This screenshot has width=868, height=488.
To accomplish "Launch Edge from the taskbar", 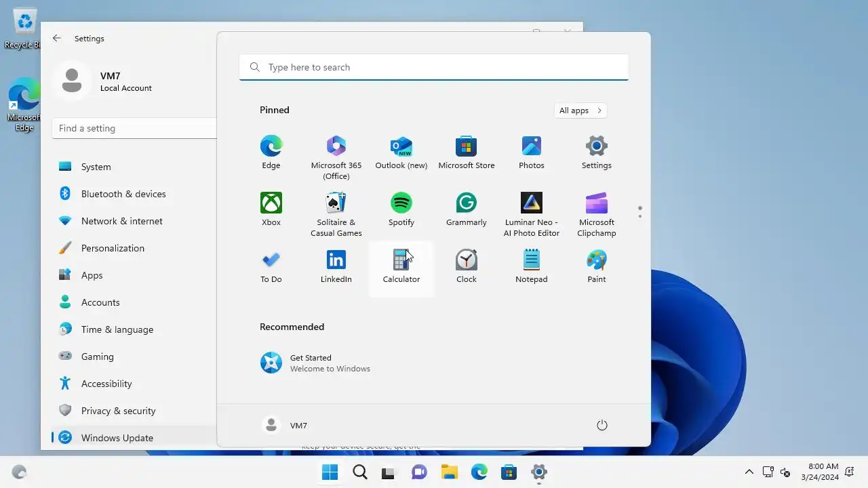I will pyautogui.click(x=479, y=472).
